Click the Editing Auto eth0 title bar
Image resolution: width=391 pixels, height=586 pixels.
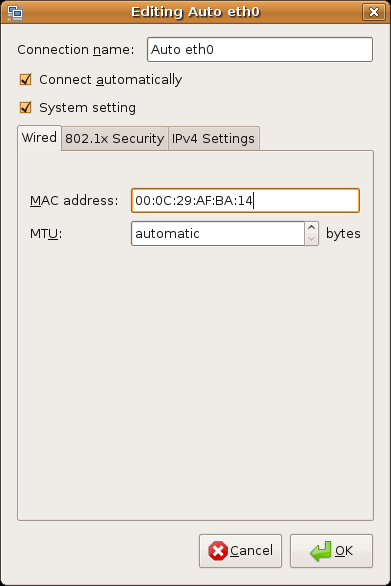(x=196, y=12)
